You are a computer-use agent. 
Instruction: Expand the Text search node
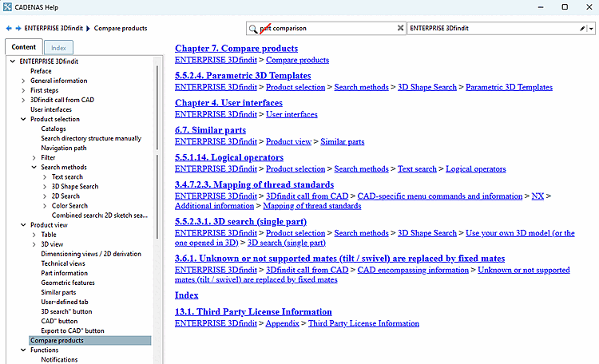[x=45, y=177]
